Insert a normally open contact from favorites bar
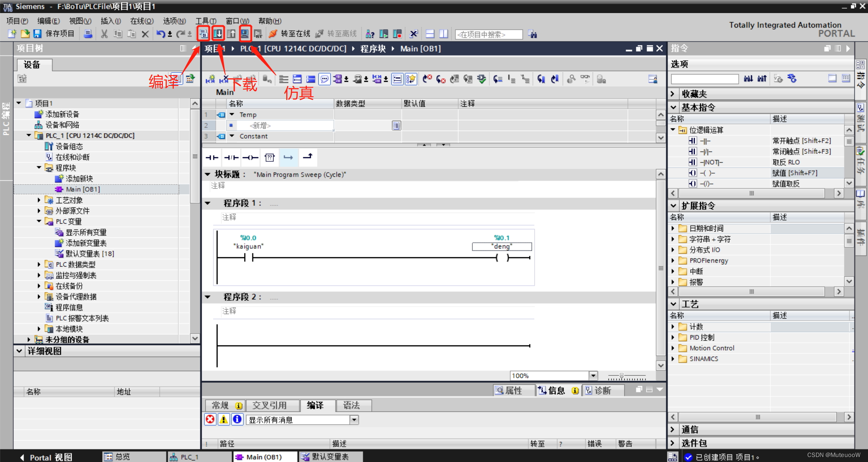 click(212, 157)
